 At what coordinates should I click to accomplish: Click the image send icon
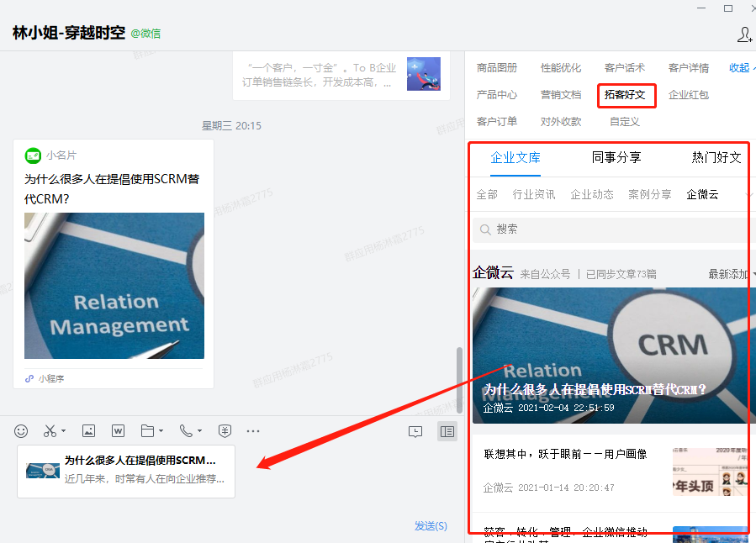pyautogui.click(x=88, y=431)
